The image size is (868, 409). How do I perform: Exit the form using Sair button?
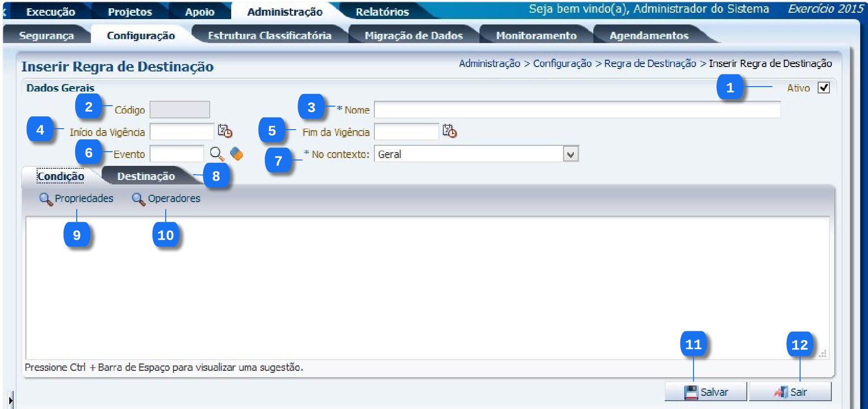[x=790, y=392]
